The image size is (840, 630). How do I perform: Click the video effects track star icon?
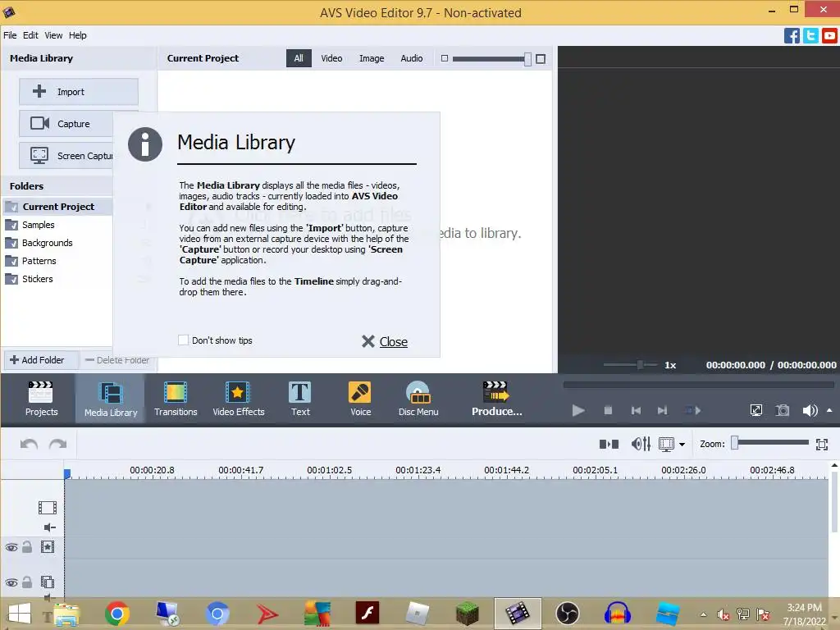coord(47,547)
